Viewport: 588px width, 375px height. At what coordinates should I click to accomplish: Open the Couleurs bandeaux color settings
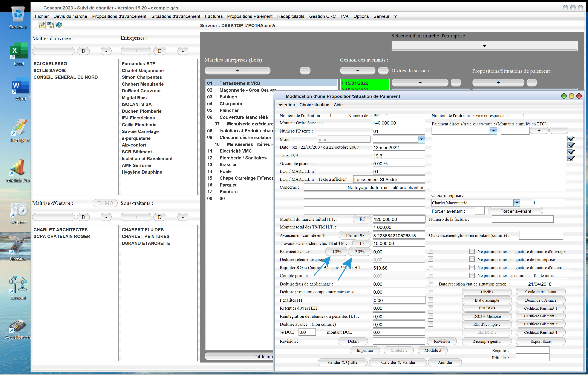click(540, 292)
